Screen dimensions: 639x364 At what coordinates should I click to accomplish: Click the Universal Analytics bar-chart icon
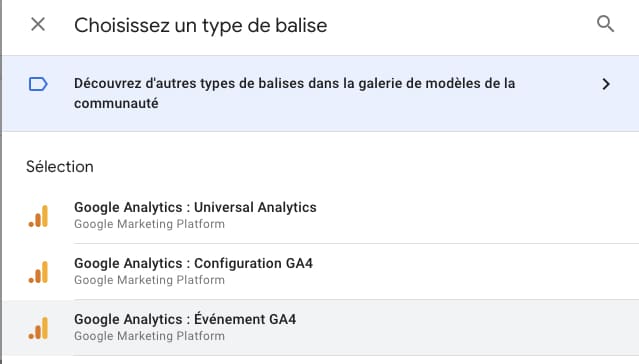click(x=38, y=216)
